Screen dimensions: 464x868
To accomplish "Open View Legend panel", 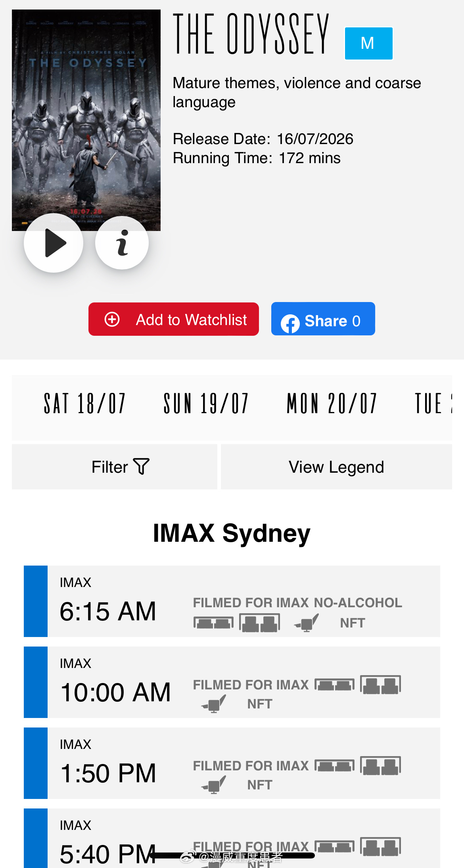I will [336, 467].
